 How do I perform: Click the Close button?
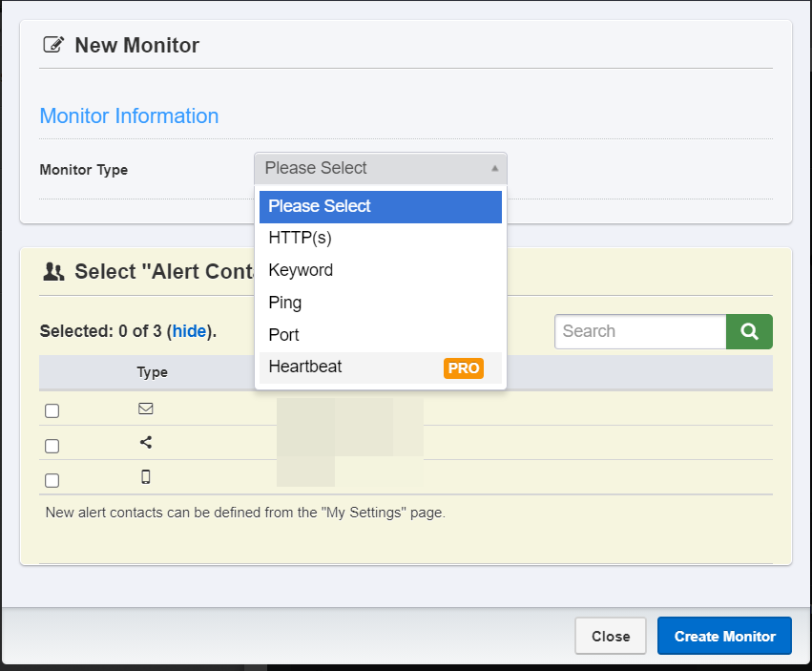(611, 636)
